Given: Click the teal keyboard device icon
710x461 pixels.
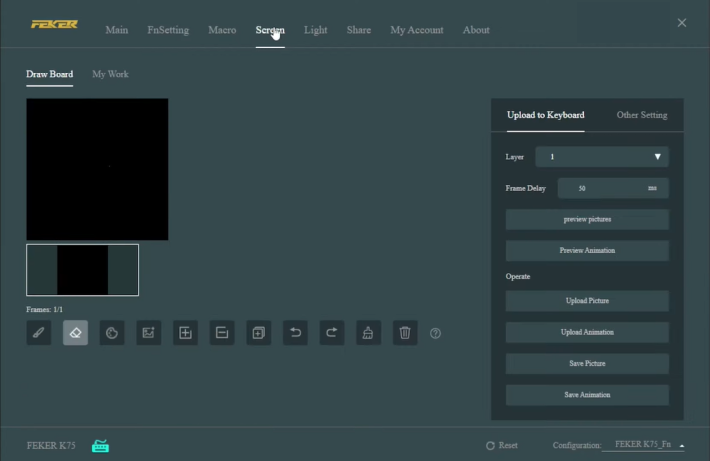Looking at the screenshot, I should click(x=101, y=446).
